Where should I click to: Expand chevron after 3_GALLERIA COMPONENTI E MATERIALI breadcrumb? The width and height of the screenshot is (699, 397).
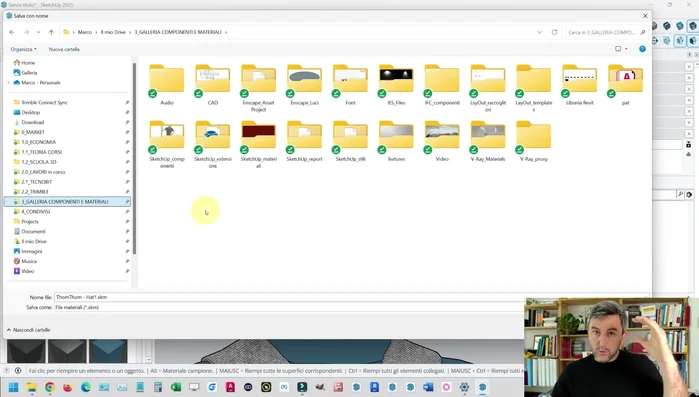point(226,32)
